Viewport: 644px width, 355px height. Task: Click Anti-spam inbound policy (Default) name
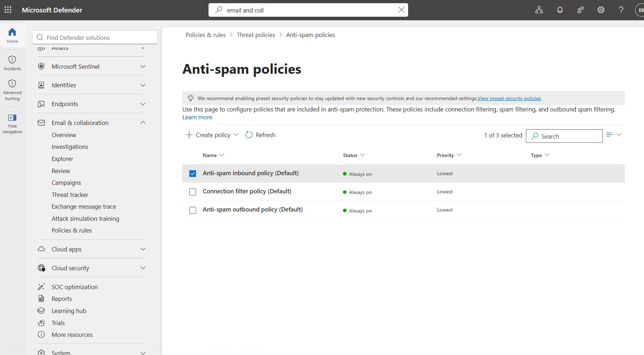click(x=250, y=173)
